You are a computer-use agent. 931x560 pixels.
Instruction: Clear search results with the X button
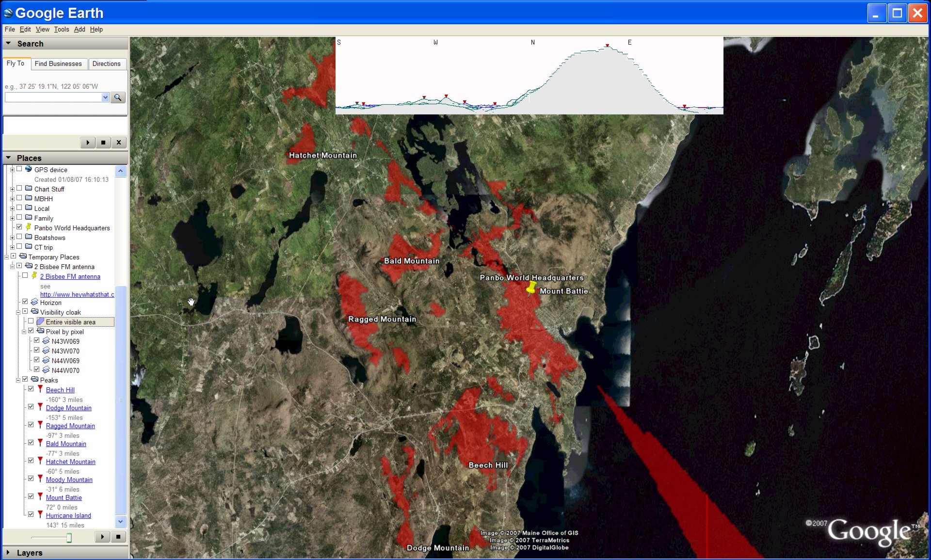119,143
